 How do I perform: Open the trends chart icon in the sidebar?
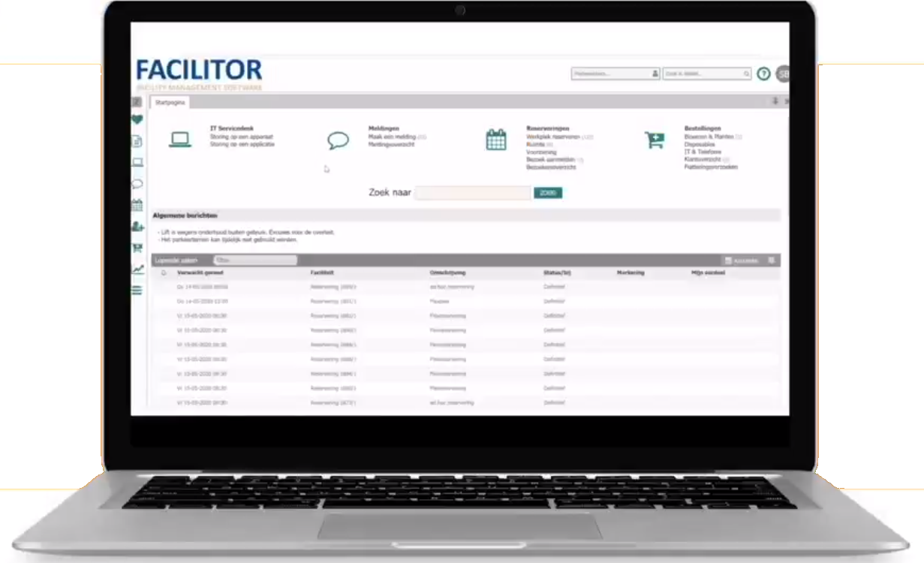(x=138, y=267)
